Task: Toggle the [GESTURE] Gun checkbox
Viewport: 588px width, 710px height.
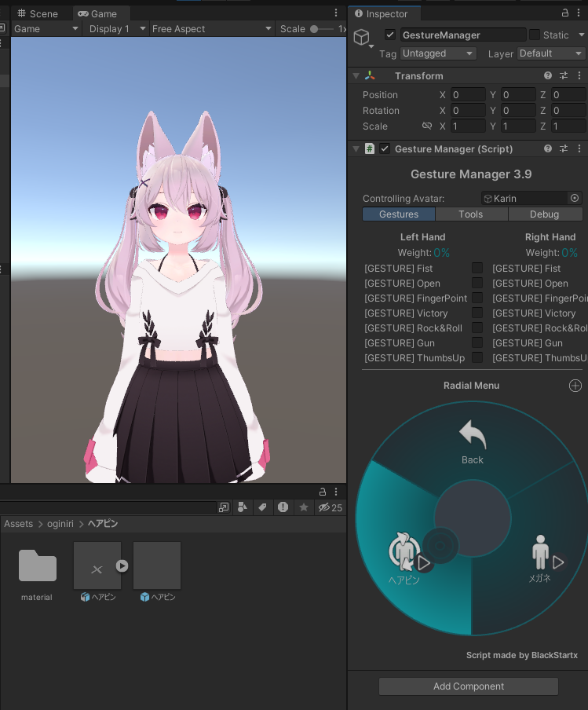Action: (x=477, y=342)
